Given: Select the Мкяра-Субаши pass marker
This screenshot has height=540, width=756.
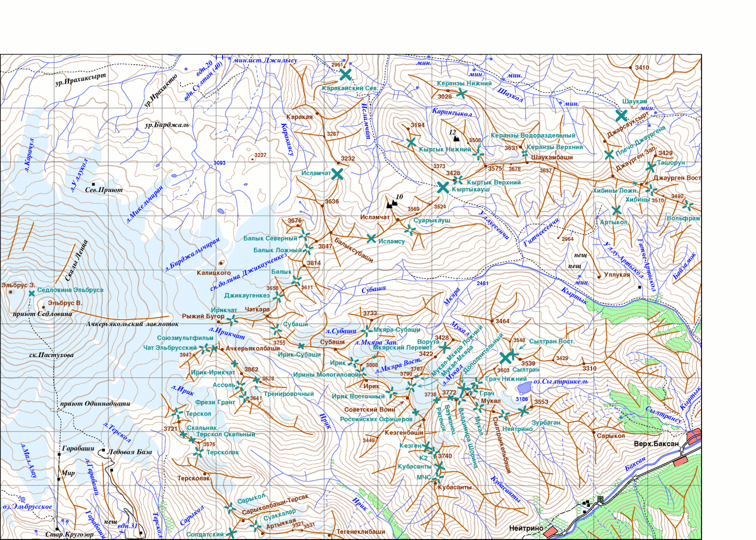Looking at the screenshot, I should coord(366,330).
